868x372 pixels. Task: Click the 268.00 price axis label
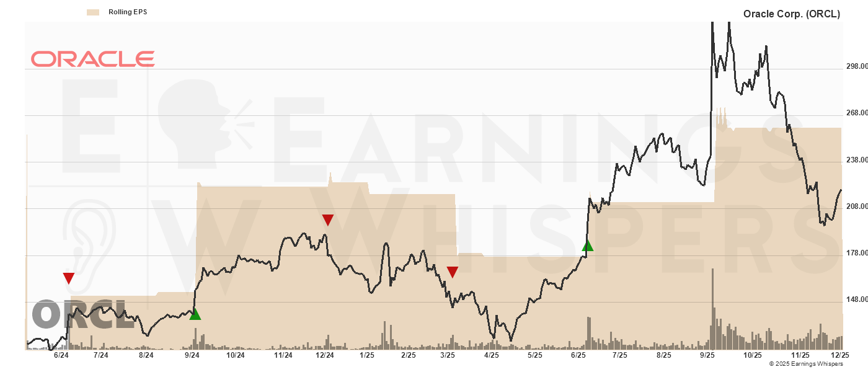tap(856, 113)
